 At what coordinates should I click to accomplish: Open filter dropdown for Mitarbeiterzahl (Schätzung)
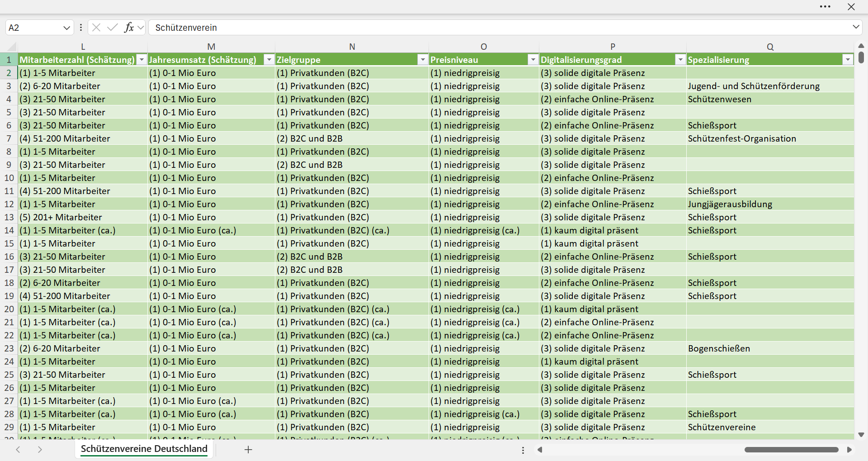point(142,60)
